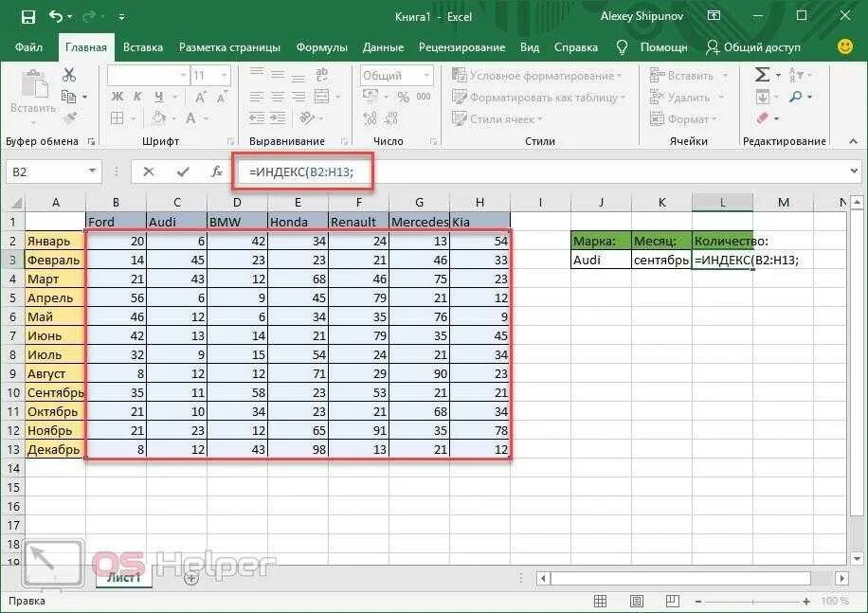Image resolution: width=868 pixels, height=613 pixels.
Task: Toggle Underline (Ч) formatting
Action: tap(159, 97)
